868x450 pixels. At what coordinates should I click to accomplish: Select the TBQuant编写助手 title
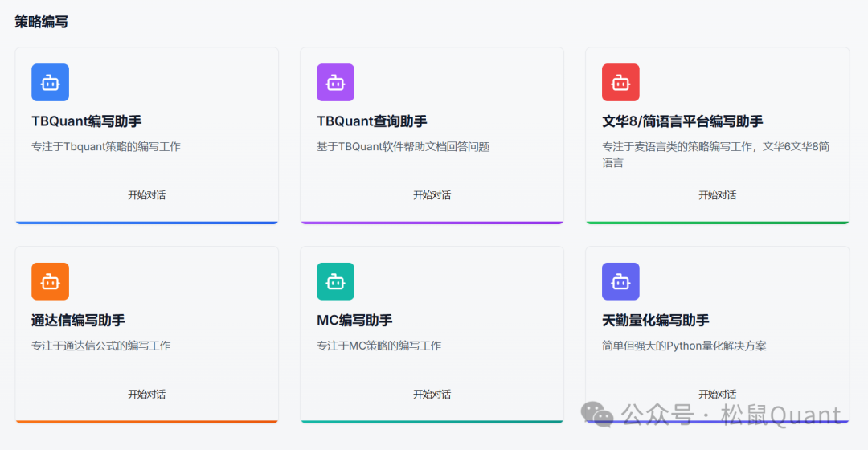click(x=86, y=121)
